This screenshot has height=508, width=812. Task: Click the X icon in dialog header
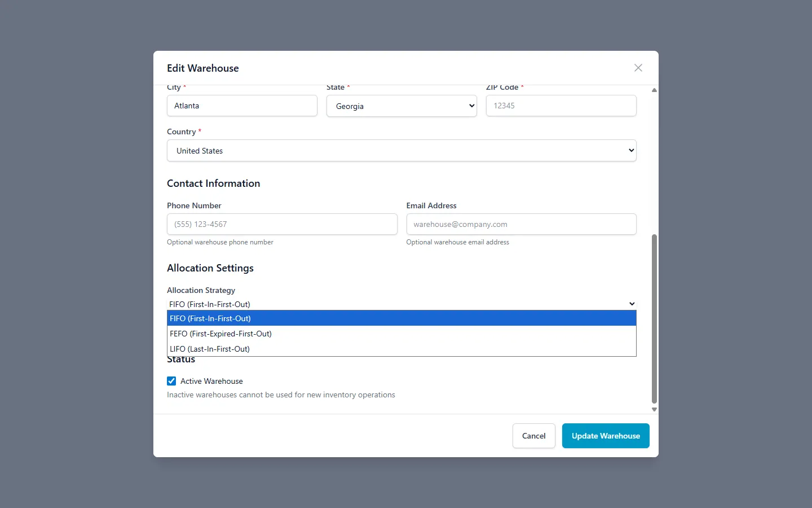click(x=638, y=68)
